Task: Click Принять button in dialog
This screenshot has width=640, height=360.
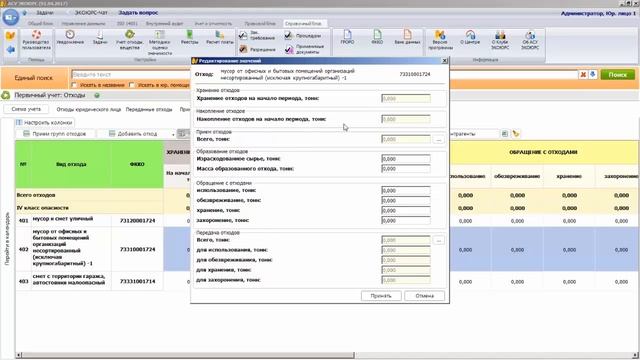Action: [x=381, y=296]
